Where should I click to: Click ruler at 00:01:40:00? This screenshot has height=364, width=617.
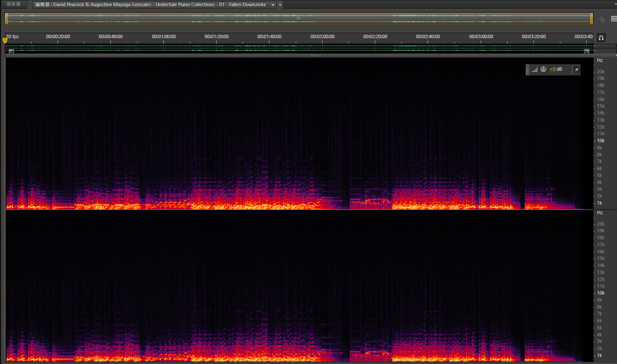[269, 36]
